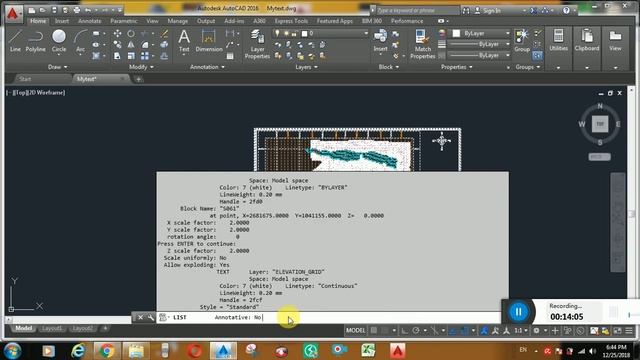Expand the Draw panel
The height and width of the screenshot is (360, 640).
point(58,67)
